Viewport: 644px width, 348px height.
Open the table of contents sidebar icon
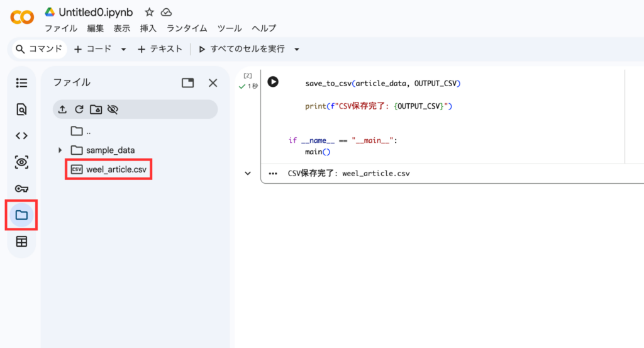pos(21,83)
